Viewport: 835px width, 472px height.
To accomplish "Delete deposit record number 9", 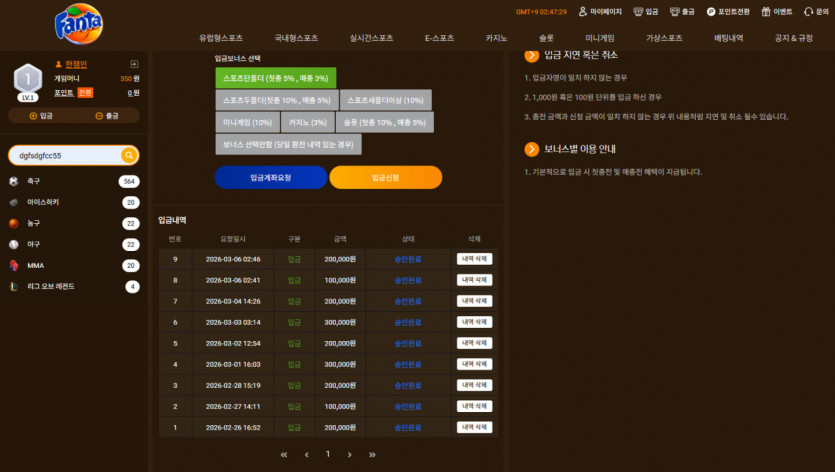I will [474, 259].
